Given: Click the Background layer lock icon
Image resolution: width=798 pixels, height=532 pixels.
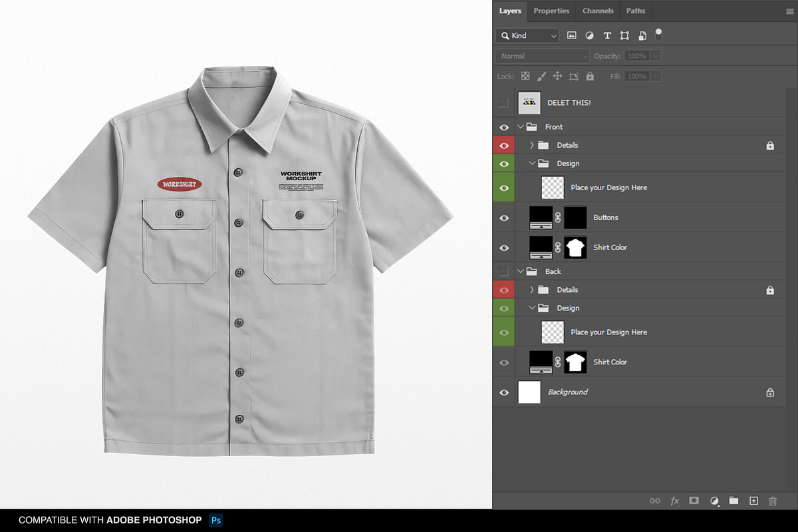Looking at the screenshot, I should (x=770, y=392).
